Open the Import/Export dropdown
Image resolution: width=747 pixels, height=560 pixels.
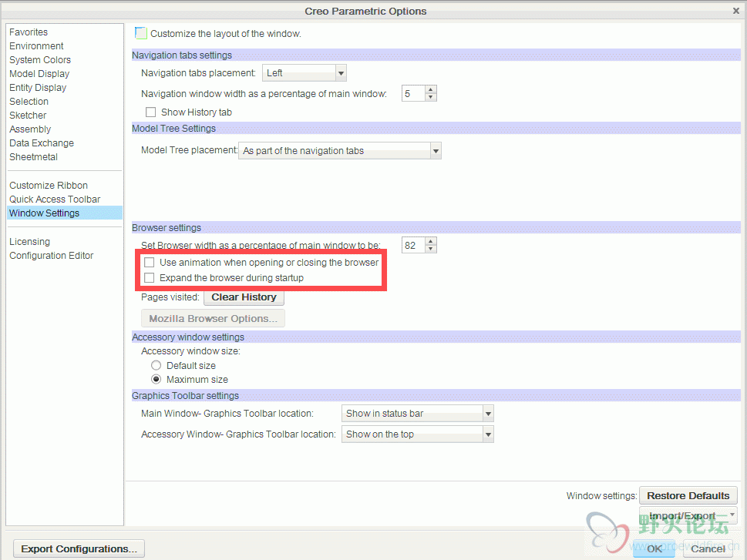point(688,515)
